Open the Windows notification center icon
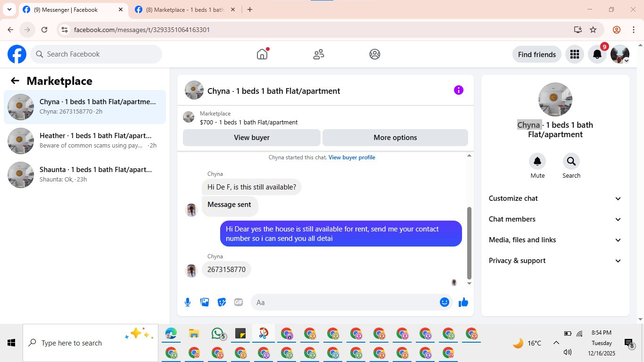Screen dimensions: 644x362 click(x=628, y=343)
